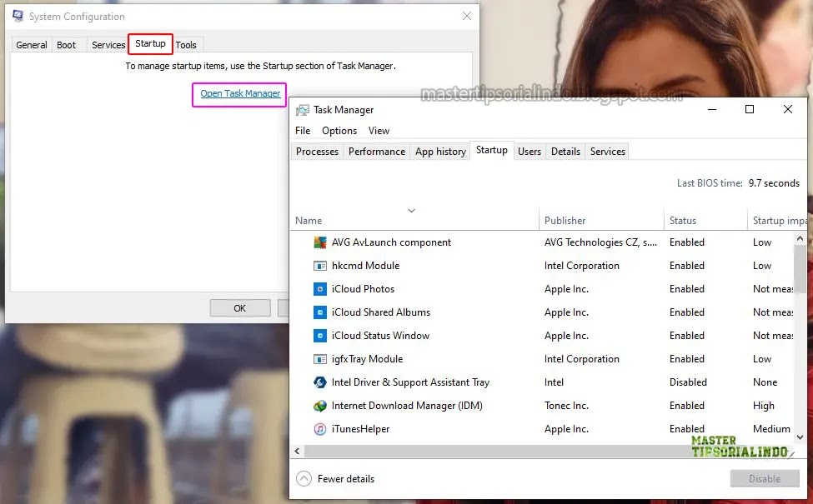Select Intel Driver & Support Assistant Tray name
813x504 pixels.
point(410,382)
